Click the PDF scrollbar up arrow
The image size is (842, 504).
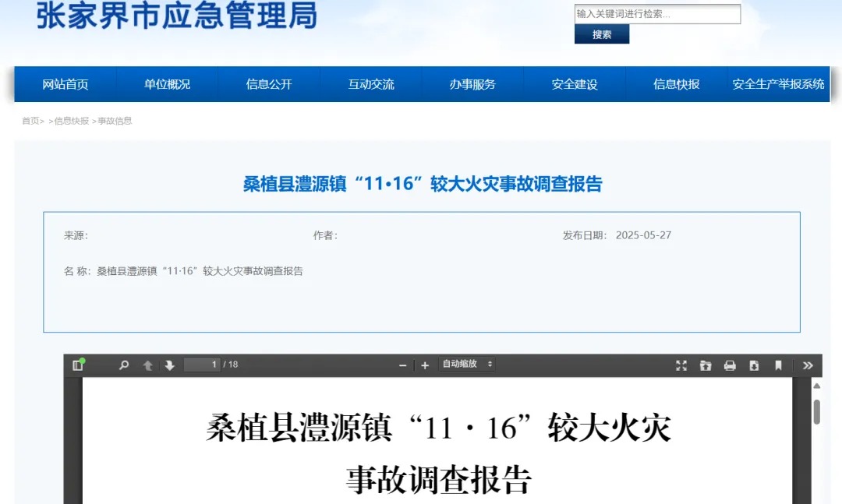(817, 386)
